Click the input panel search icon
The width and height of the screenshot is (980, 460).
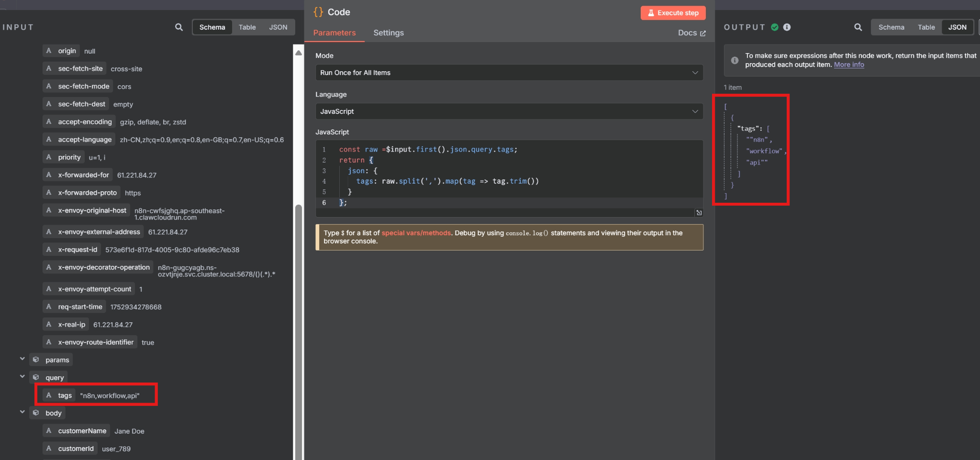[x=179, y=27]
